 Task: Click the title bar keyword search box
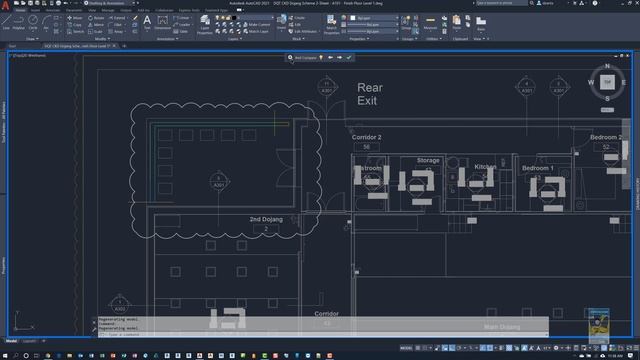(501, 3)
